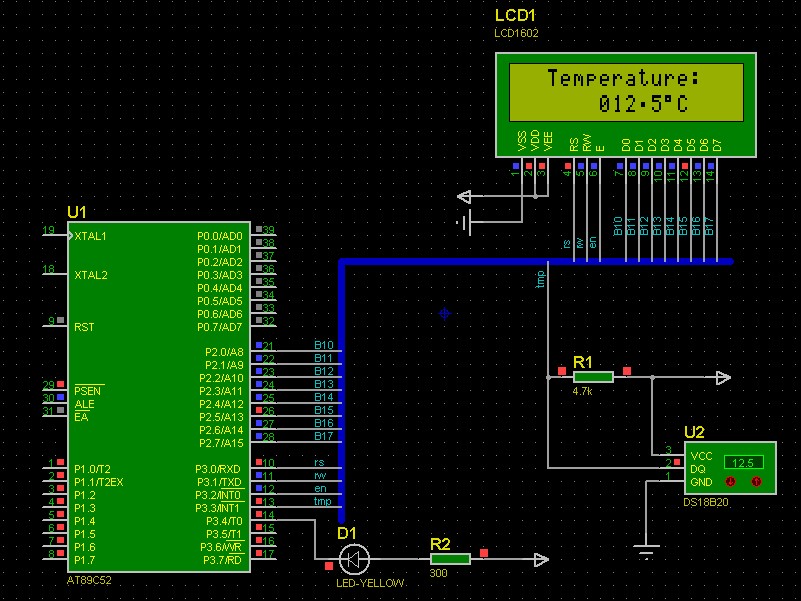Click the P0.0/AD0 pin label
The width and height of the screenshot is (801, 601).
[220, 236]
